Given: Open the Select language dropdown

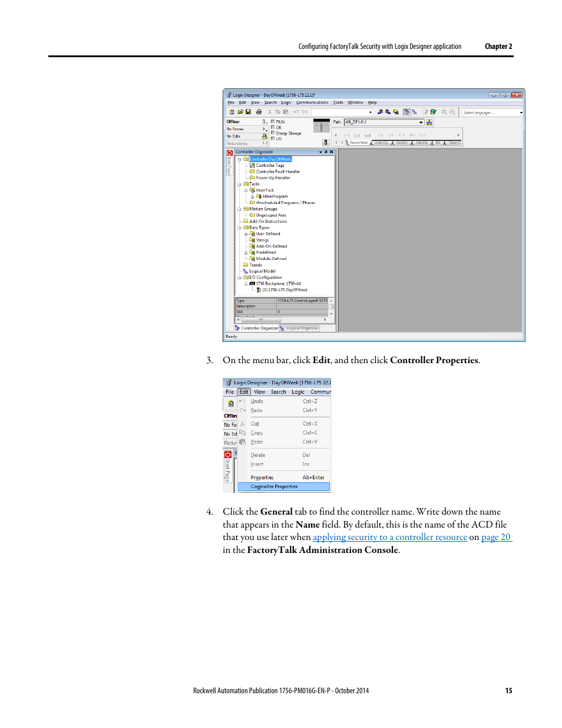Looking at the screenshot, I should click(521, 112).
